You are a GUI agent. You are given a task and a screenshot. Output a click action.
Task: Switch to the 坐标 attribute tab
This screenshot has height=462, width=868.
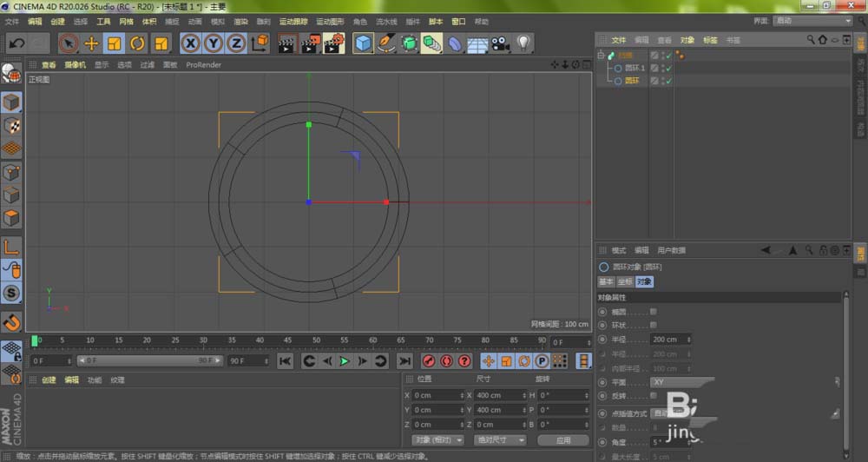coord(625,281)
